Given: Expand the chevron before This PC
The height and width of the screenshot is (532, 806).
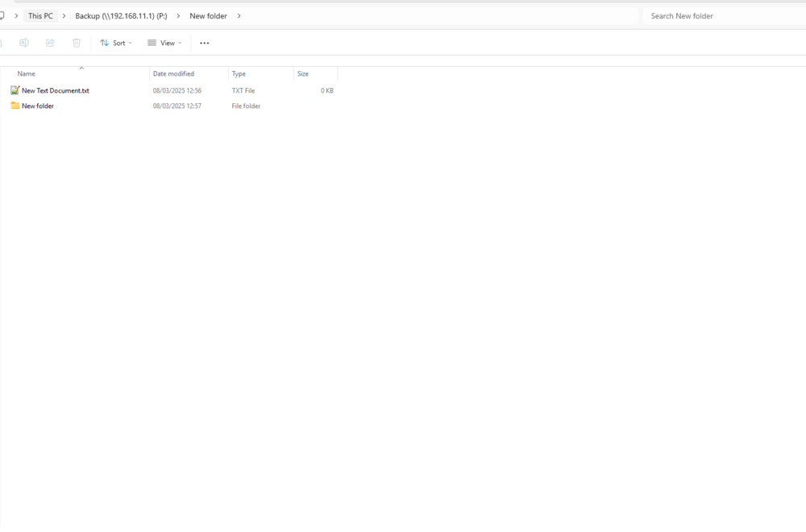Looking at the screenshot, I should tap(16, 16).
